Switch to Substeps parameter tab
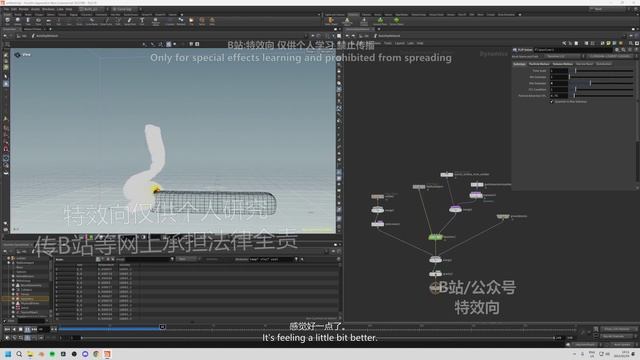 (x=519, y=64)
